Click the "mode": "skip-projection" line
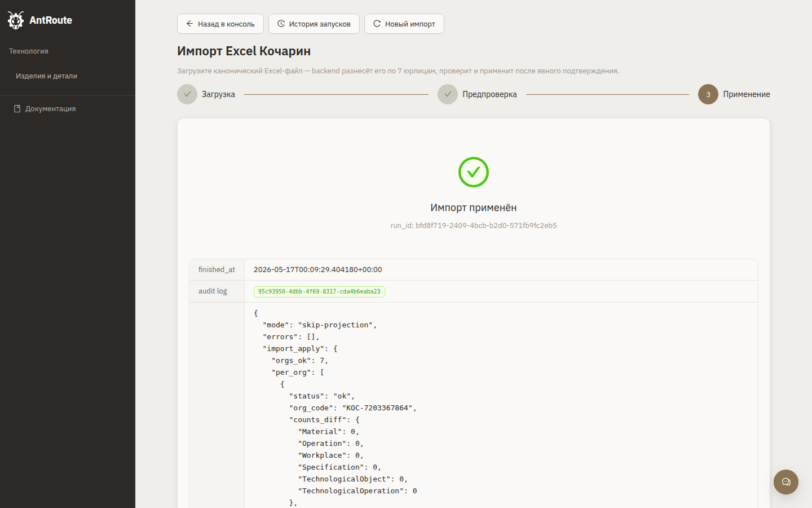Screen dimensions: 812x508 click(320, 325)
